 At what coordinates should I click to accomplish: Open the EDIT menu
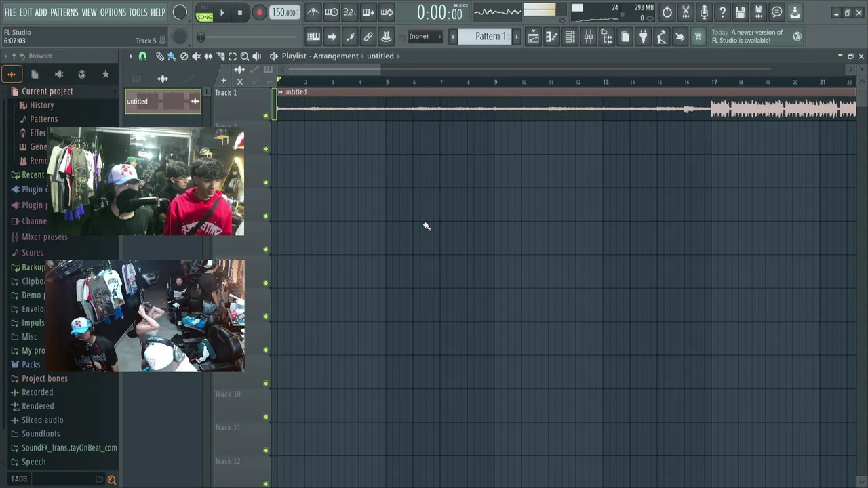pos(26,12)
